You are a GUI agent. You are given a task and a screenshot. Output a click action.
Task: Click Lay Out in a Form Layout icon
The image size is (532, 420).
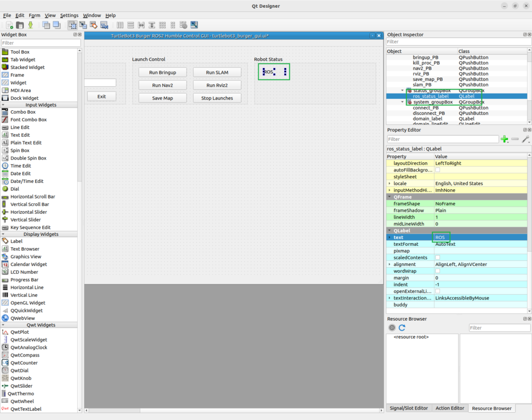(x=173, y=25)
